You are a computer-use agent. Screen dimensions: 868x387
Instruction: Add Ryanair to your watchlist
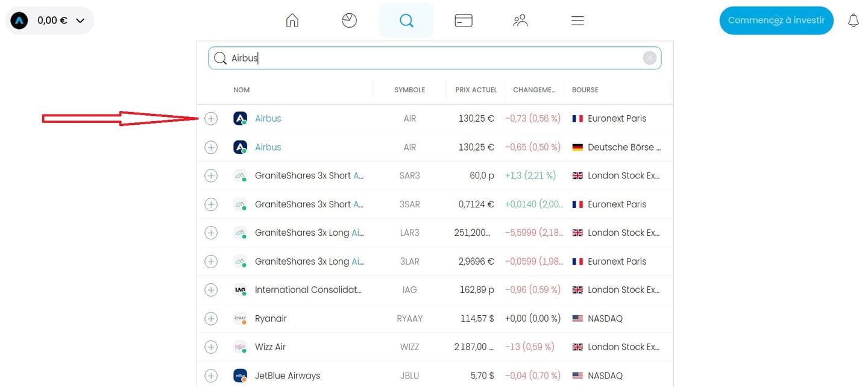(211, 318)
